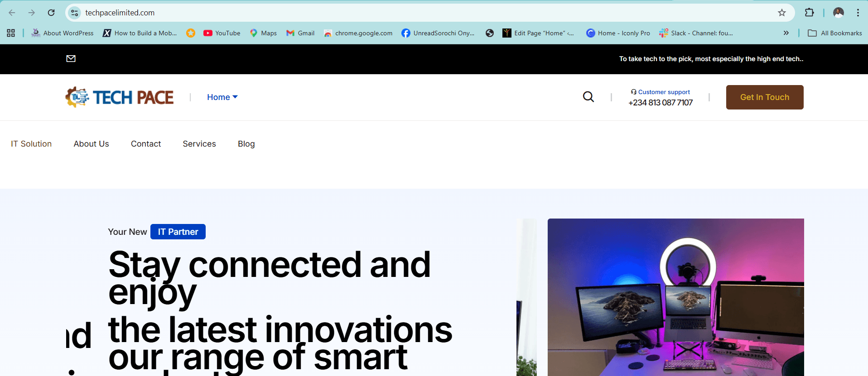The image size is (868, 376).
Task: Open About Us menu item
Action: point(92,144)
